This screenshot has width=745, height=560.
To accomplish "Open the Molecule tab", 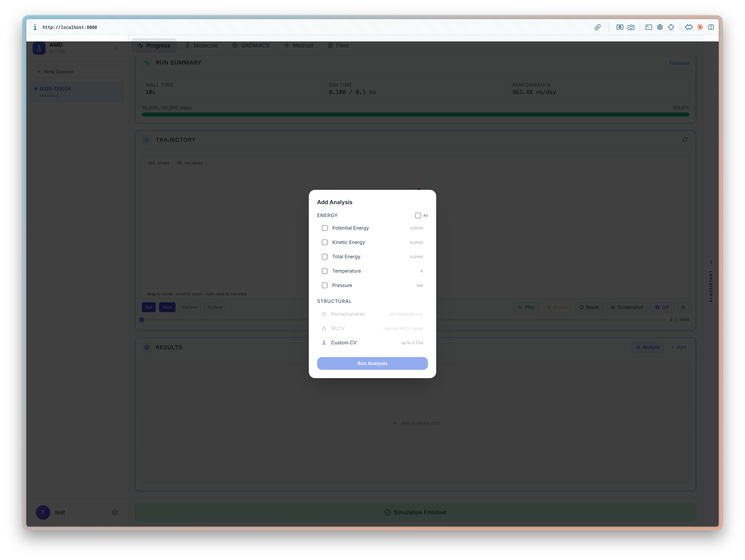I will (201, 45).
